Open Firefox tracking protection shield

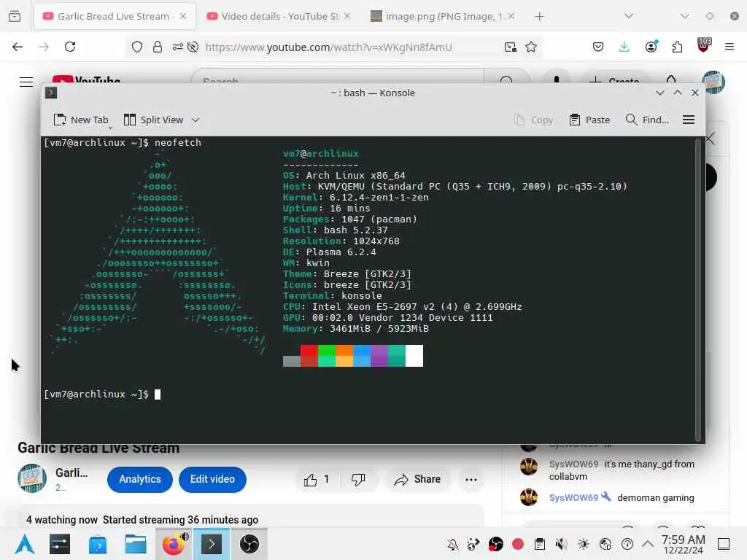[137, 47]
